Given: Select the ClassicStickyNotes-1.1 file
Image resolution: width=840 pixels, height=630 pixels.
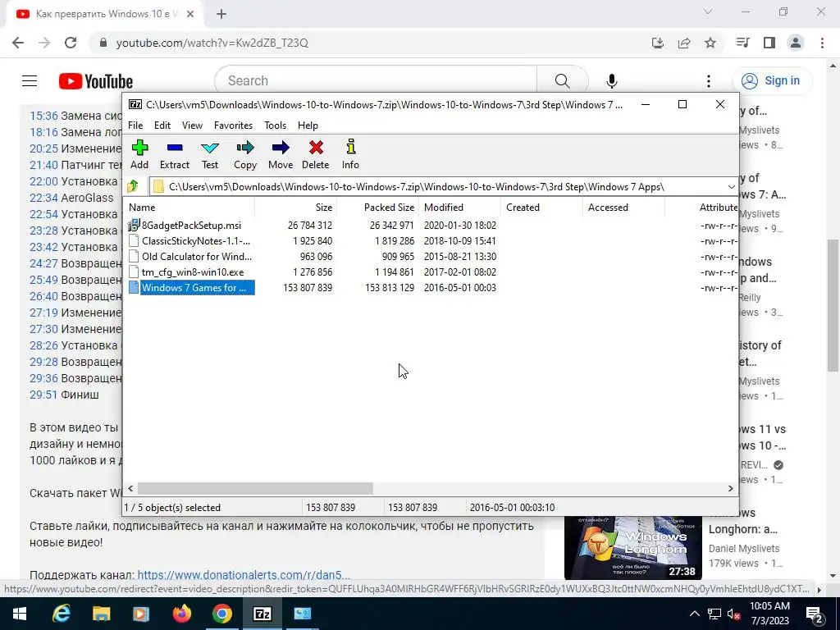Looking at the screenshot, I should coord(195,241).
